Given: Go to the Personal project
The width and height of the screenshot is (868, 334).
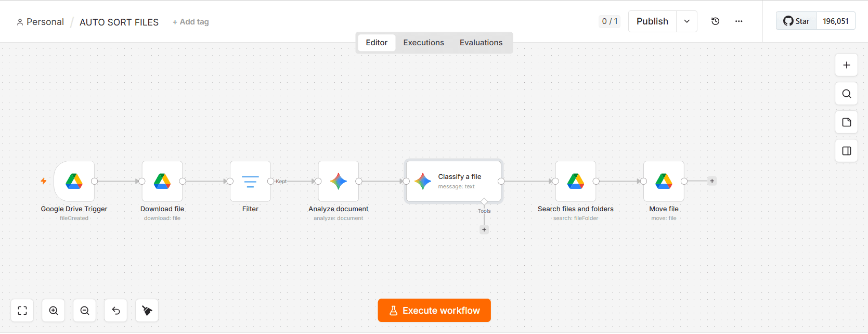Looking at the screenshot, I should (40, 22).
